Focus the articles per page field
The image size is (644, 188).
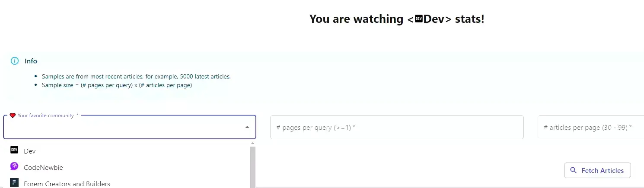590,128
